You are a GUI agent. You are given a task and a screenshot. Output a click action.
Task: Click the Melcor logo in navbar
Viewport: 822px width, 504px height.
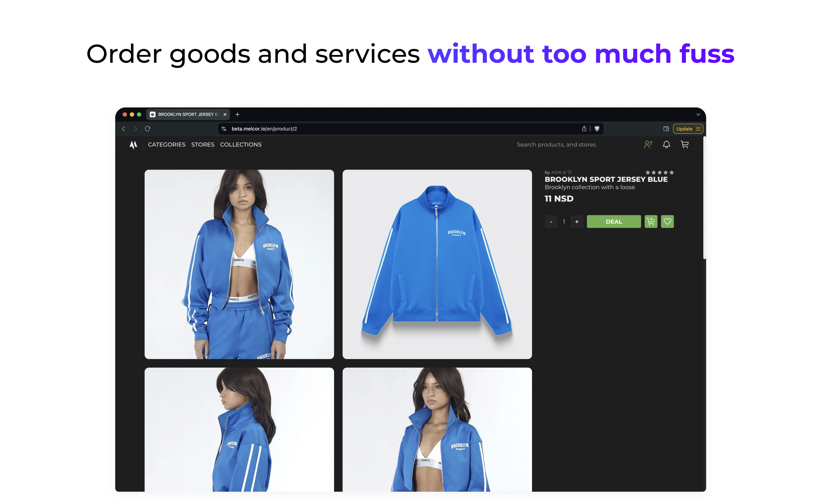pos(133,144)
